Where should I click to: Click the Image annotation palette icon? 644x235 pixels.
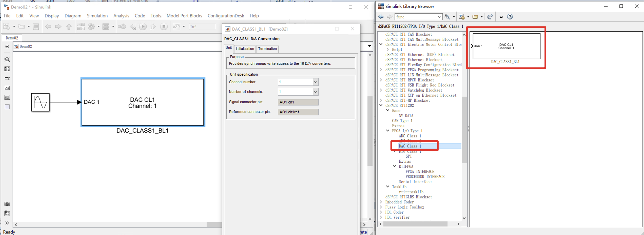click(x=7, y=97)
